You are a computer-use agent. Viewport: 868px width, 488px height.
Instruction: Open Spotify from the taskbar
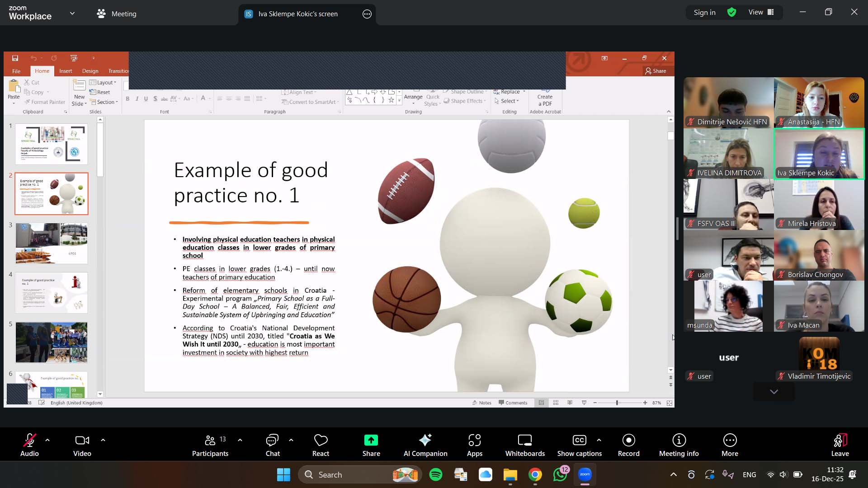click(436, 474)
